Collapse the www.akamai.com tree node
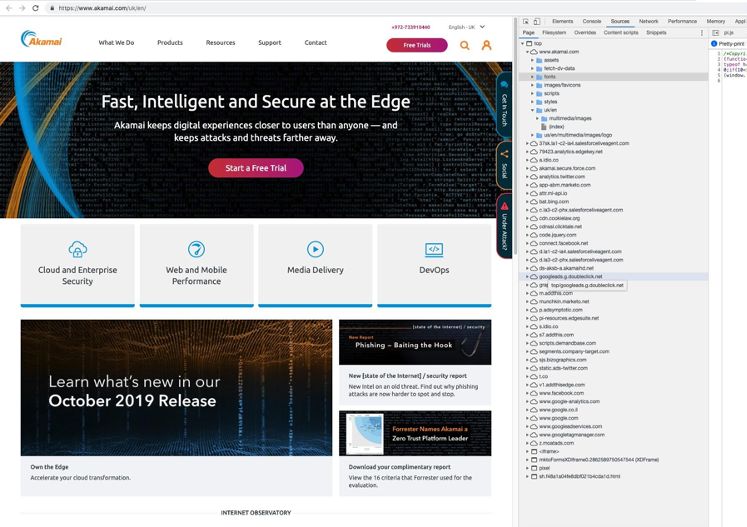Viewport: 747px width, 527px height. pyautogui.click(x=527, y=51)
